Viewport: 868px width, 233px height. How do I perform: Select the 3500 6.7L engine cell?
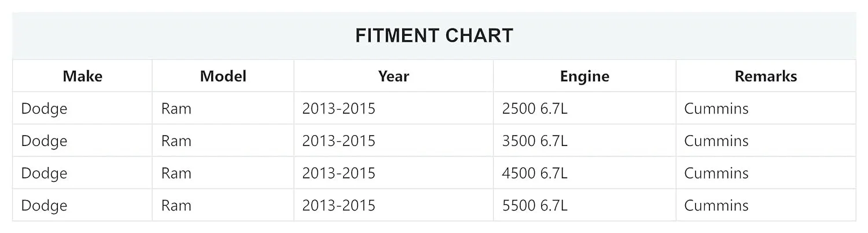(x=535, y=141)
